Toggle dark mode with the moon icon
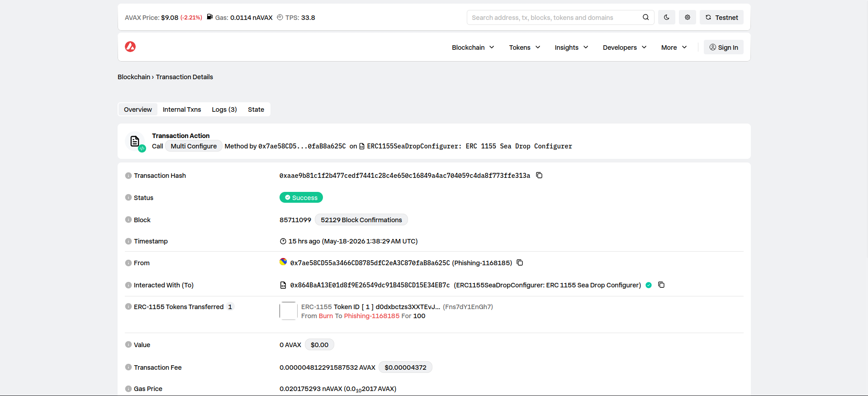The width and height of the screenshot is (868, 396). click(x=667, y=17)
